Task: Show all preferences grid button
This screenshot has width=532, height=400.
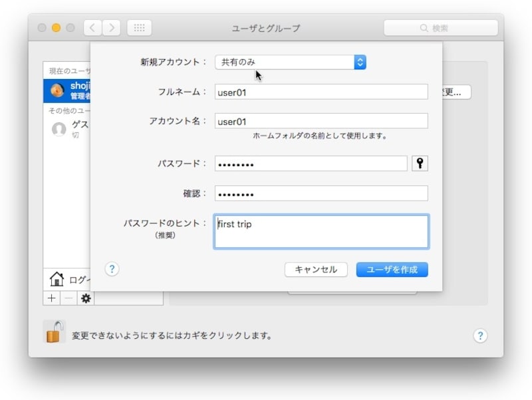Action: point(139,28)
